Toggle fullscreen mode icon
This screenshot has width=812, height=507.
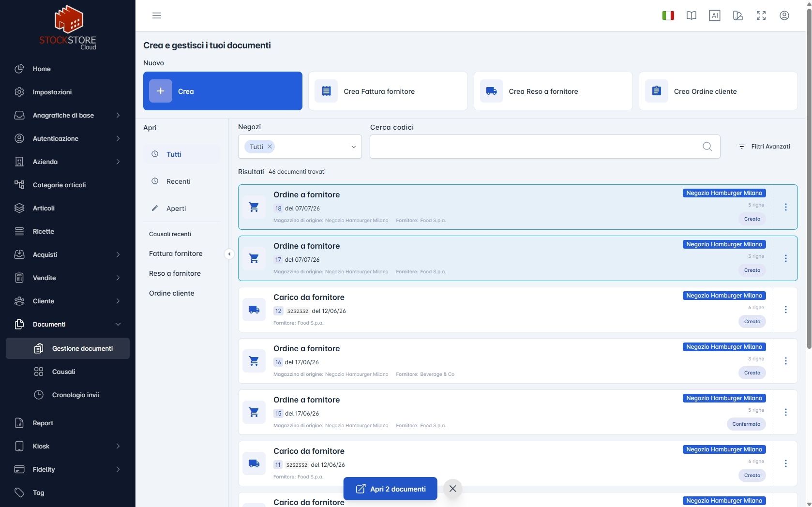[761, 15]
